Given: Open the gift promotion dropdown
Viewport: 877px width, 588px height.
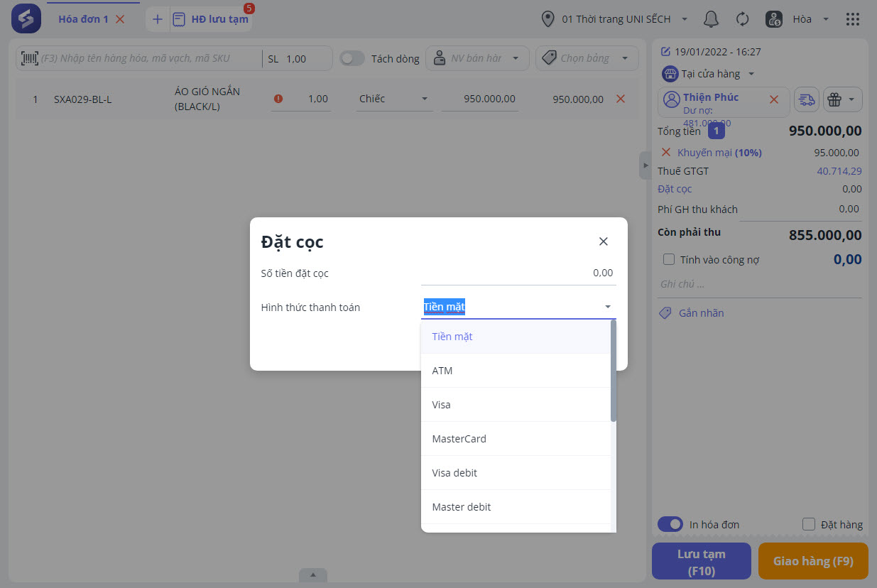Looking at the screenshot, I should [x=843, y=99].
